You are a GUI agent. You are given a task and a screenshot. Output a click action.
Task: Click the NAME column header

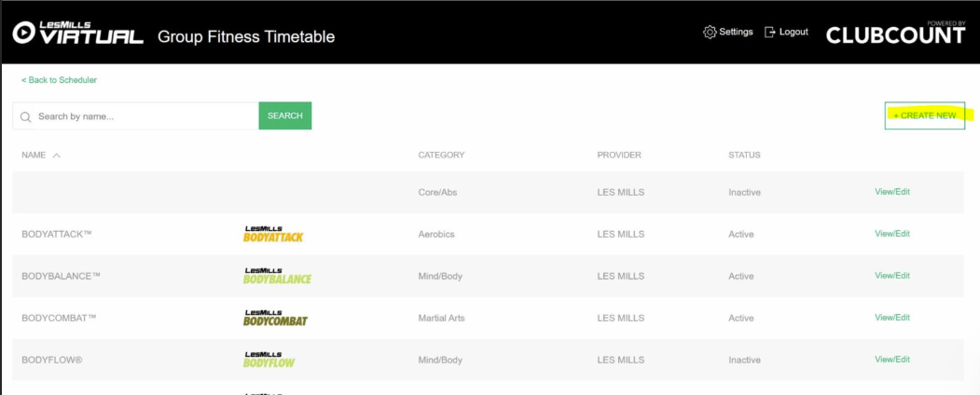click(x=34, y=155)
